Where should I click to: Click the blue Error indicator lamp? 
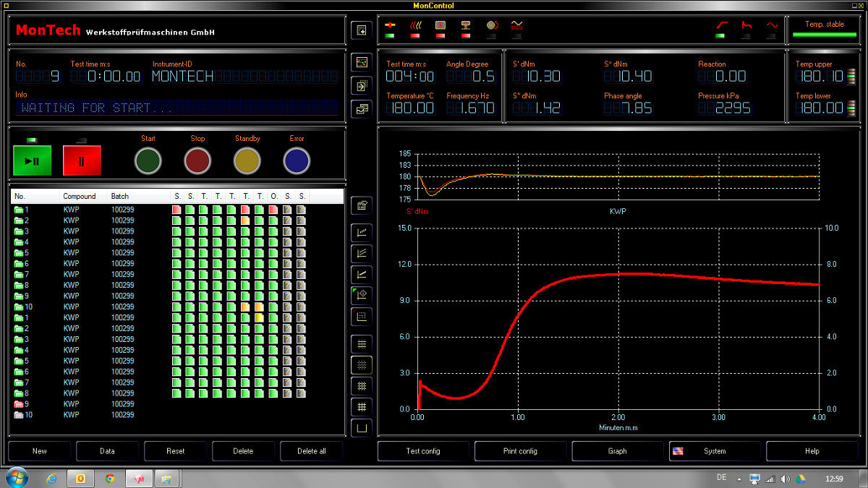(297, 160)
